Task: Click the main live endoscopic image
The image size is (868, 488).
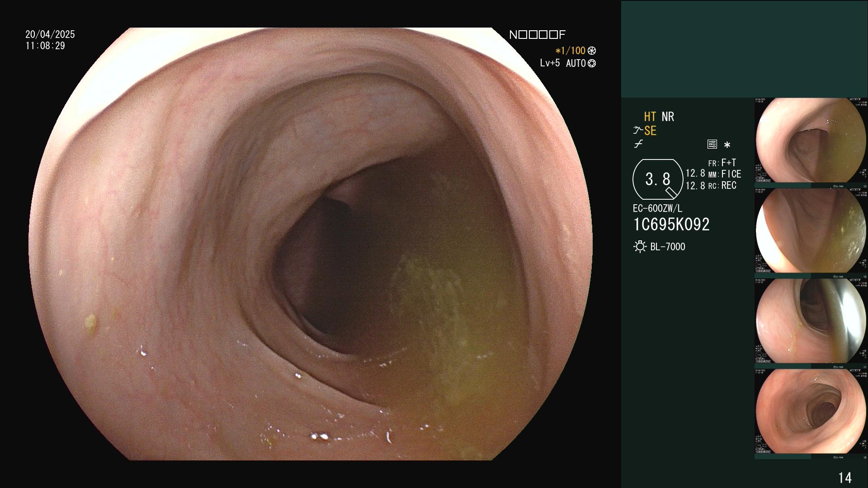Action: coord(311,244)
